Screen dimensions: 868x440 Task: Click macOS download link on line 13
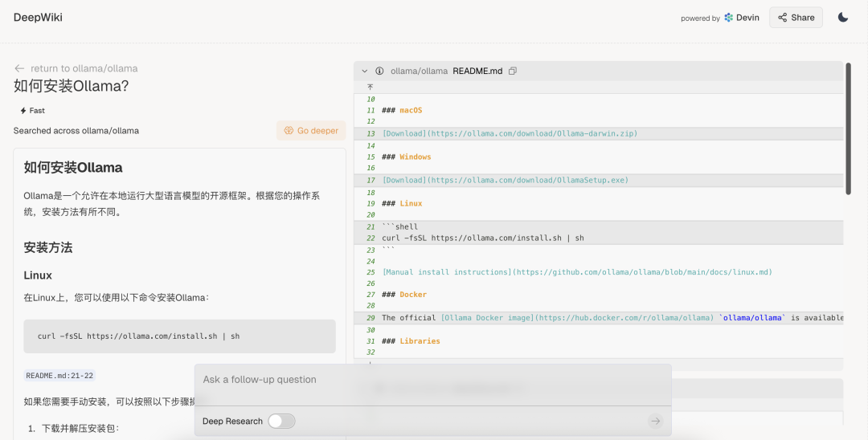pos(510,134)
